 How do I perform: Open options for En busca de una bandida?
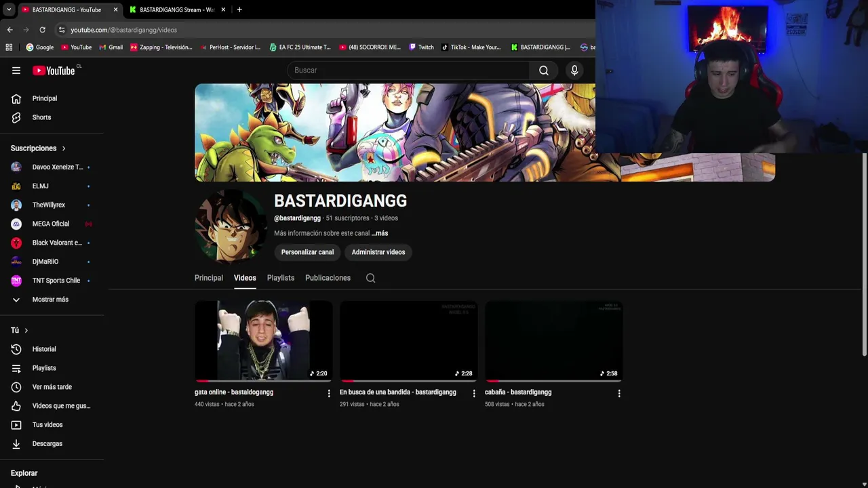474,393
